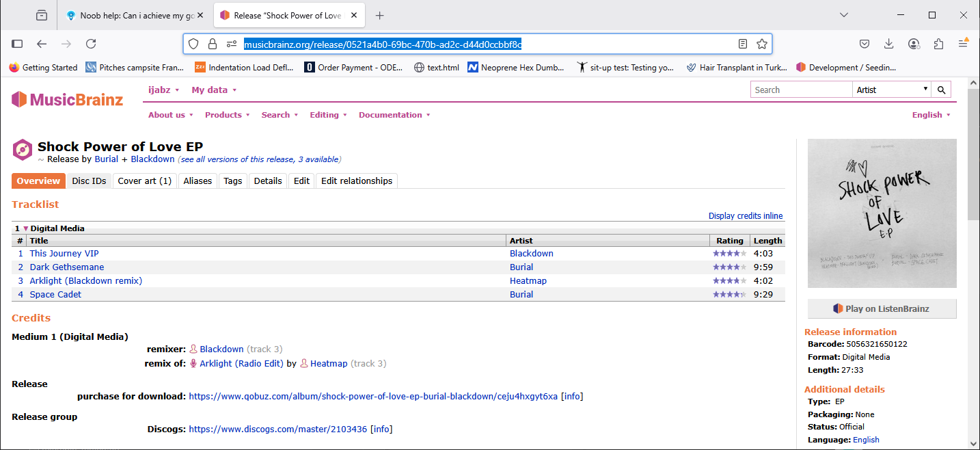The image size is (980, 450).
Task: Close the Noob help tab
Action: tap(200, 15)
